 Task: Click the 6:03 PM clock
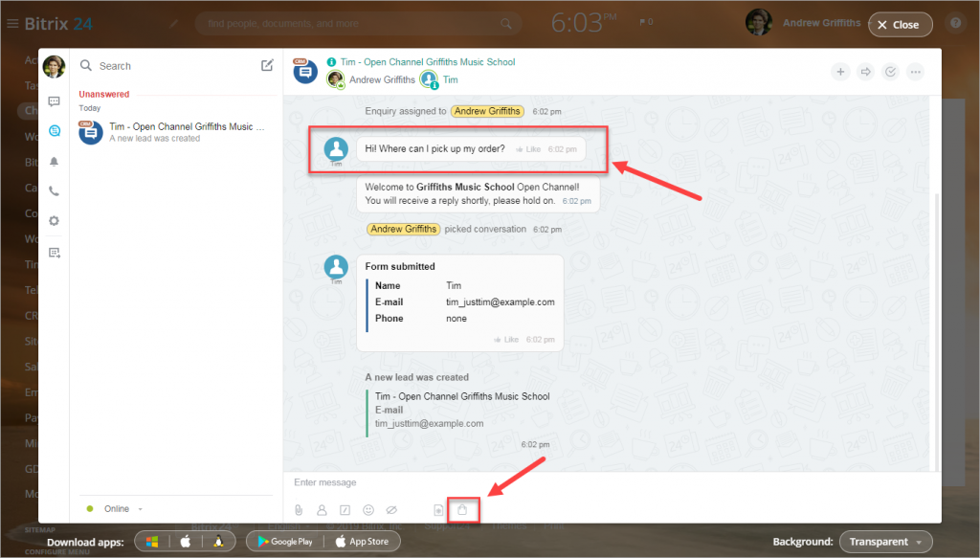(583, 23)
